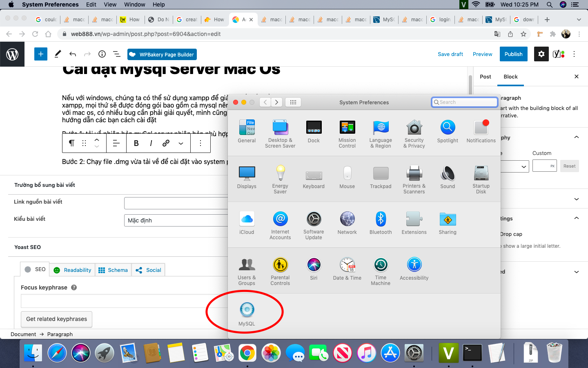Image resolution: width=588 pixels, height=368 pixels.
Task: Open Network preferences
Action: 347,223
